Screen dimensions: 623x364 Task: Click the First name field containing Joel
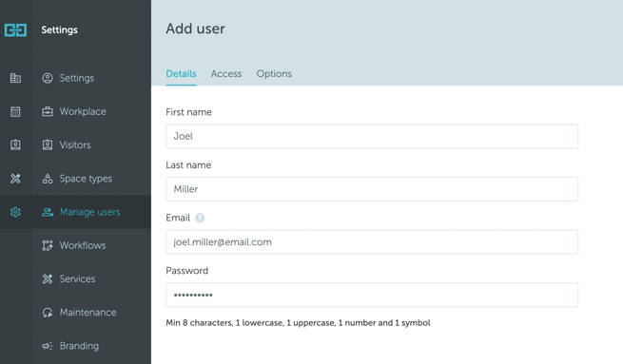(x=372, y=136)
